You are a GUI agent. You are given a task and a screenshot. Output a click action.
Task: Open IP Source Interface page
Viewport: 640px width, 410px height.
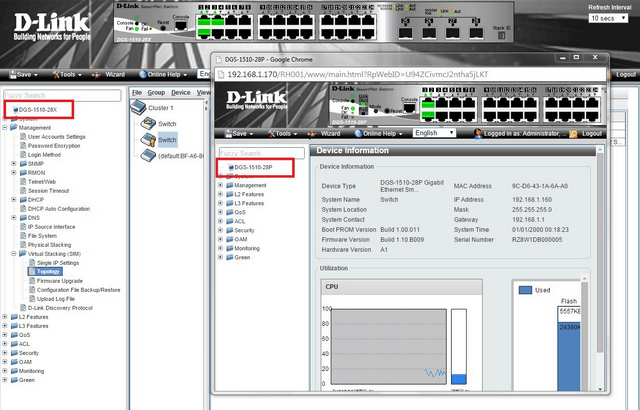[51, 226]
